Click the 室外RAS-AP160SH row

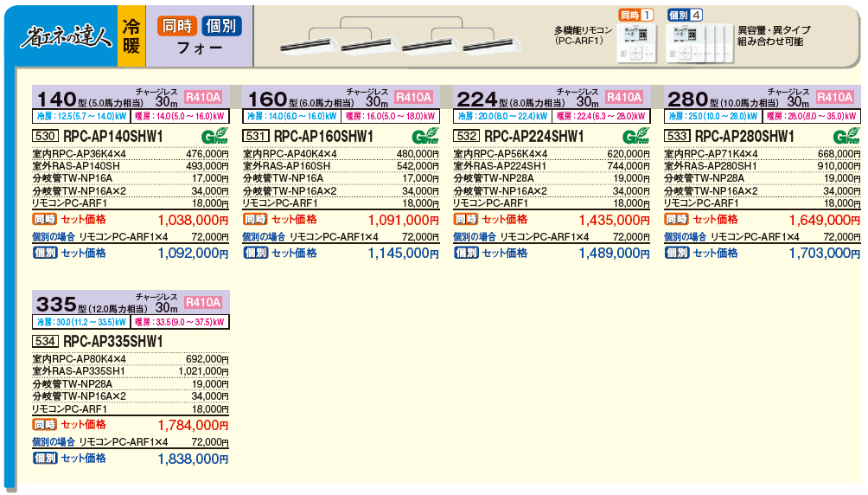pos(341,166)
